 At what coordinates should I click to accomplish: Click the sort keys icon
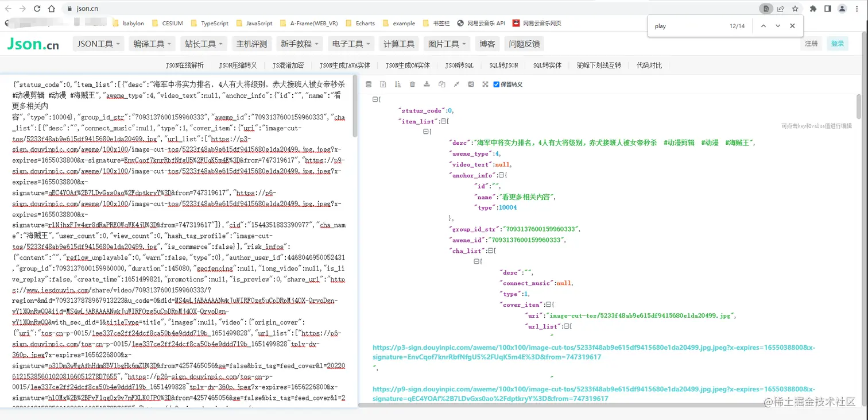point(398,84)
